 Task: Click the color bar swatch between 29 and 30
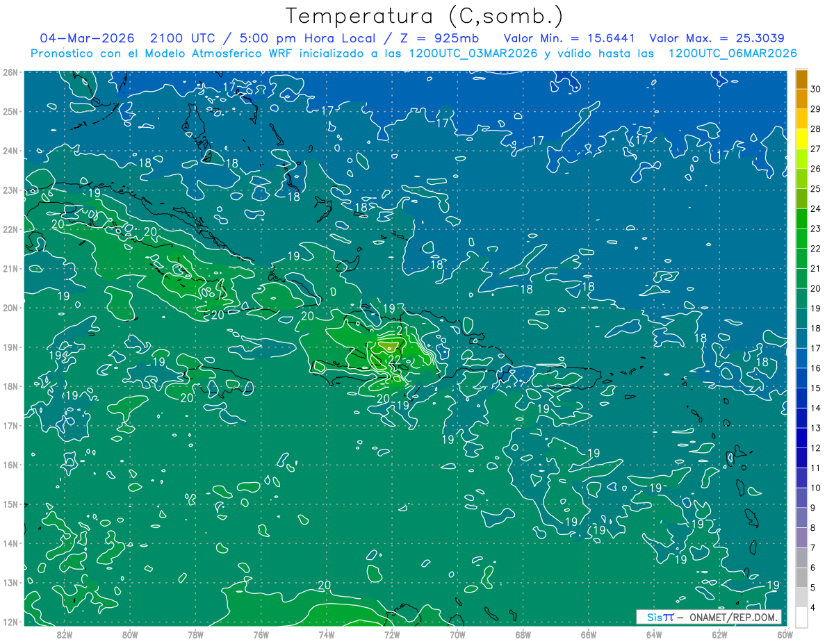click(801, 99)
